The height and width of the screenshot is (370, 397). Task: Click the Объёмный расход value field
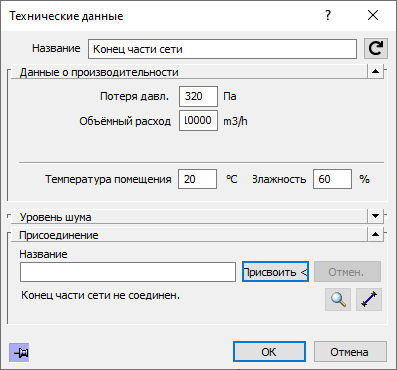198,121
